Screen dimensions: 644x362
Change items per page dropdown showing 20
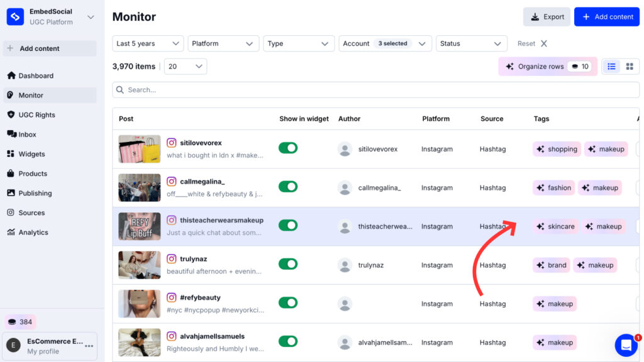point(186,67)
